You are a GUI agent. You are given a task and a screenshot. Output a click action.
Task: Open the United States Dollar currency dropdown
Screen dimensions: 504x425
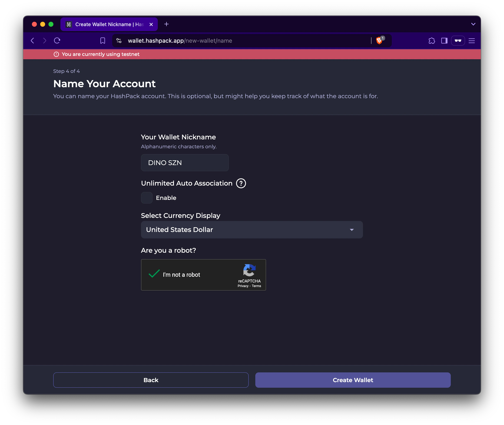coord(252,230)
